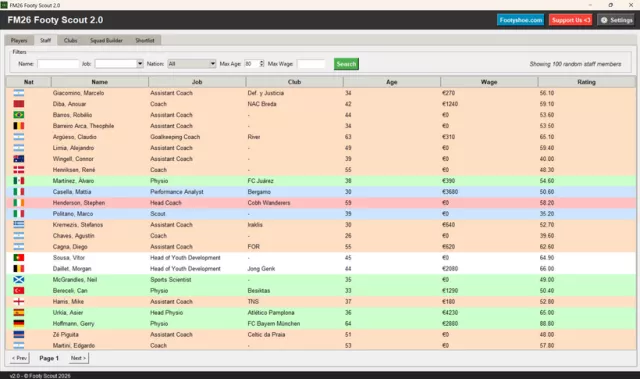Select the Goalkeeping Coach job cell

175,137
